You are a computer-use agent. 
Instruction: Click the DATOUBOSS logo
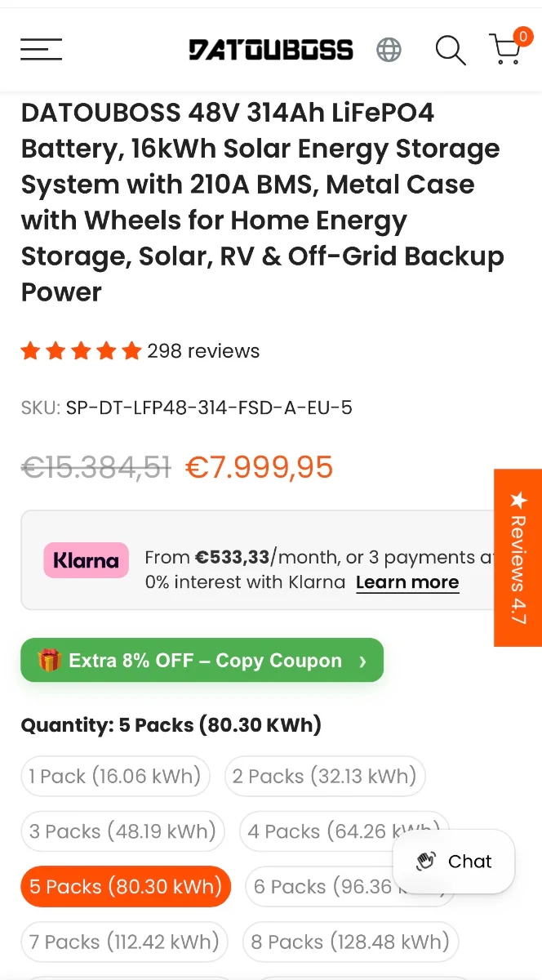click(x=271, y=50)
